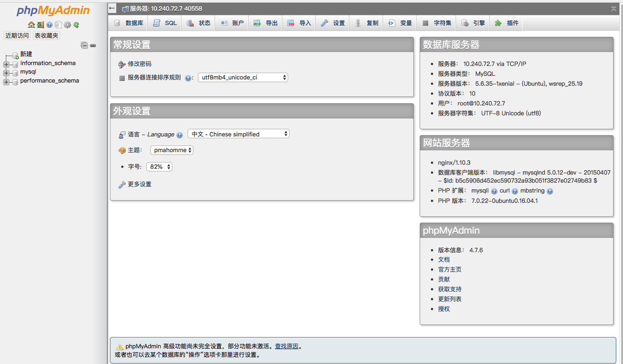Image resolution: width=623 pixels, height=364 pixels.
Task: Reload navigation panel with green refresh icon
Action: click(76, 25)
